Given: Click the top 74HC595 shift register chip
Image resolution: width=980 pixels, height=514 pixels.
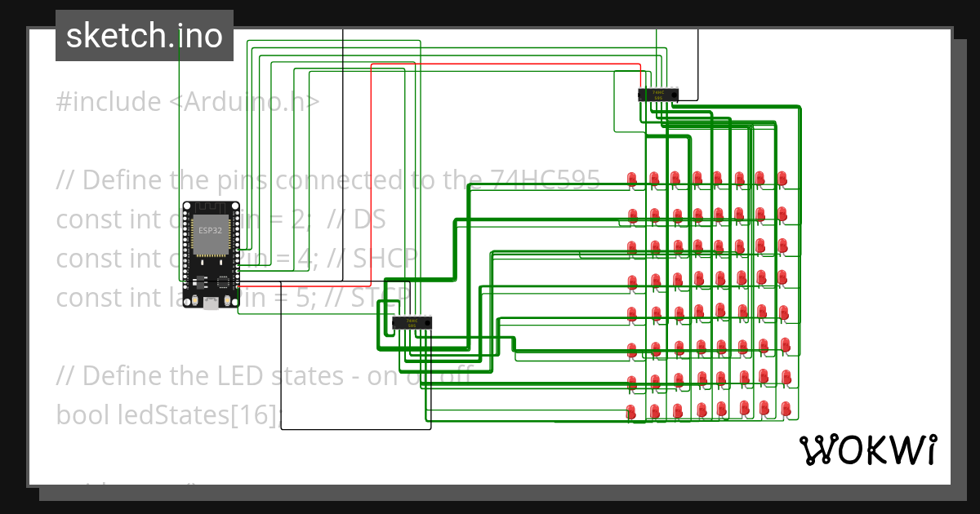Looking at the screenshot, I should tap(658, 94).
